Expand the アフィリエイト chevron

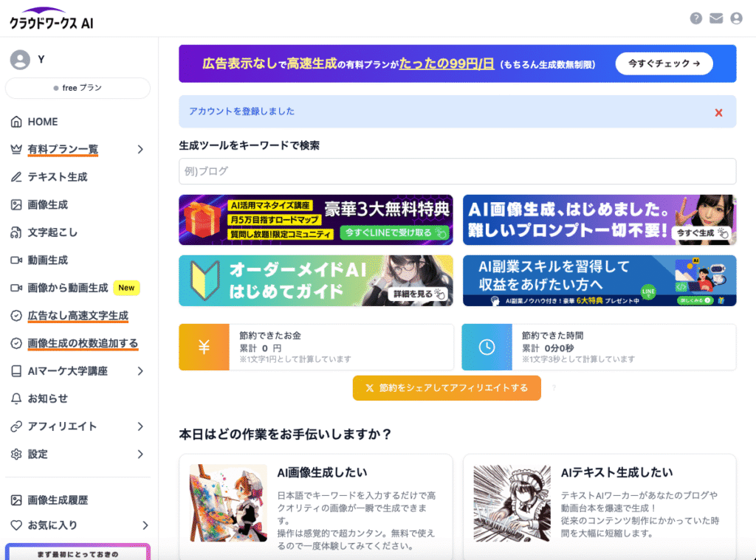[140, 426]
